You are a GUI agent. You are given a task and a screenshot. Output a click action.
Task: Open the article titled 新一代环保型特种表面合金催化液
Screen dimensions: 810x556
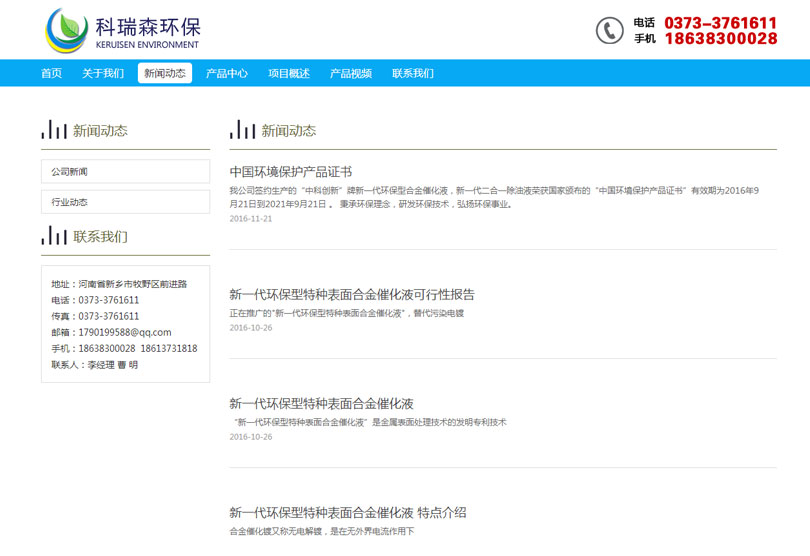[x=321, y=404]
